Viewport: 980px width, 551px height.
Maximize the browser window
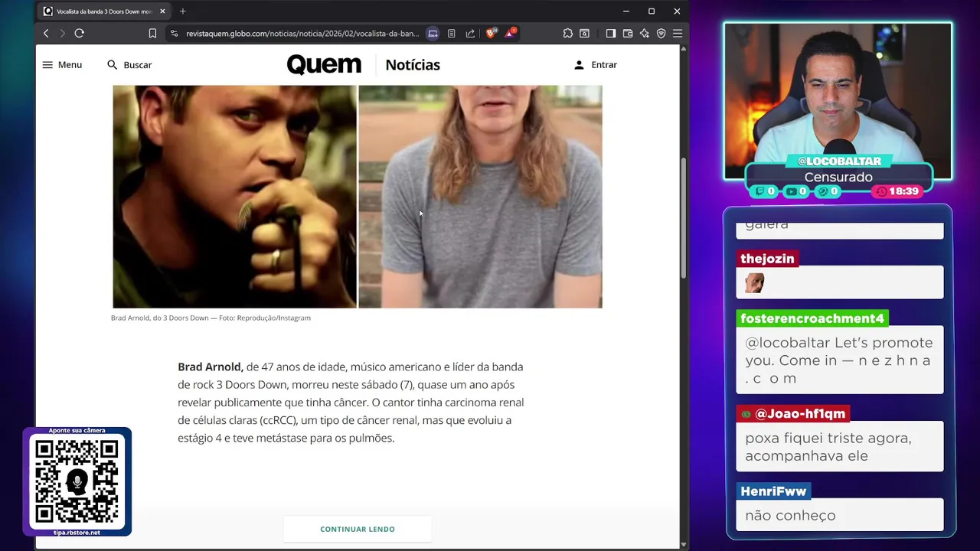pos(651,11)
